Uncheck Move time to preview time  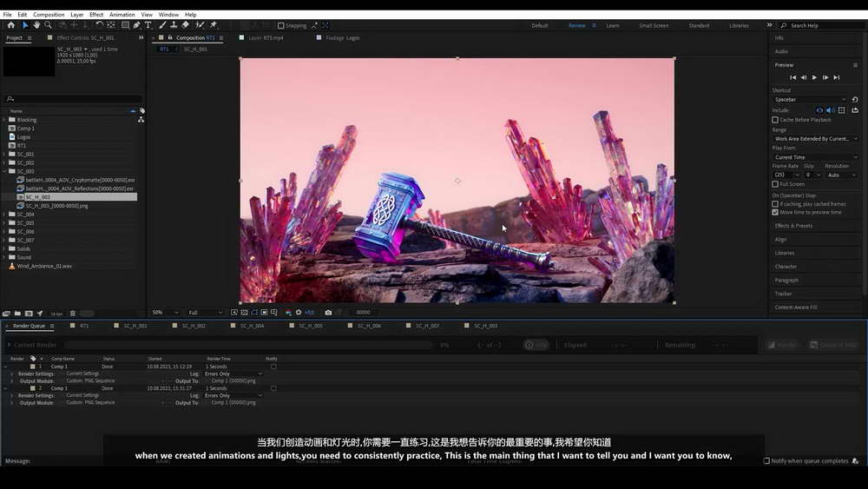[775, 212]
